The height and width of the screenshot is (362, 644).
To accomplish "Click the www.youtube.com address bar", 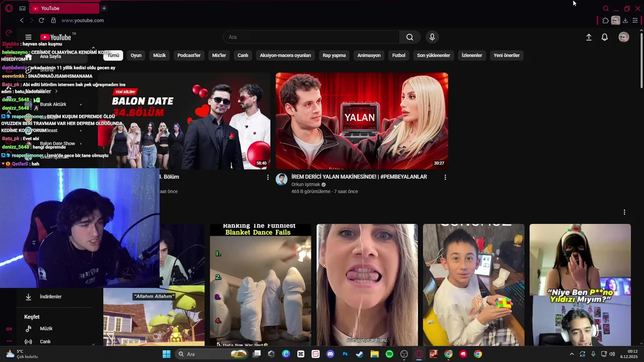I will tap(83, 21).
